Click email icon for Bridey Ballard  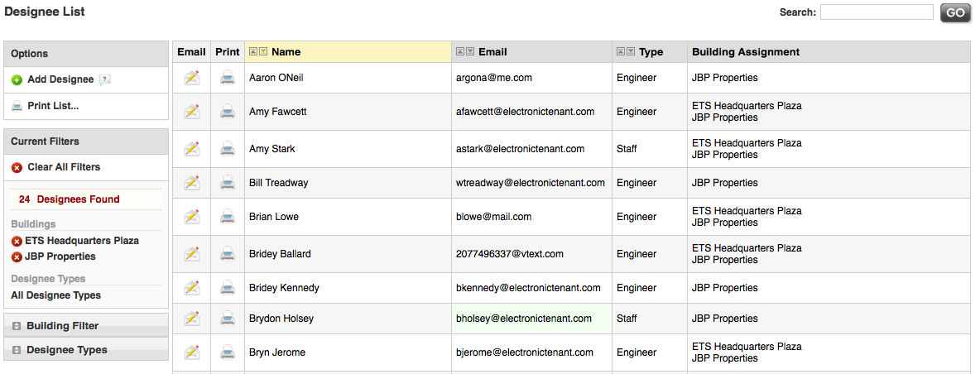pos(192,254)
